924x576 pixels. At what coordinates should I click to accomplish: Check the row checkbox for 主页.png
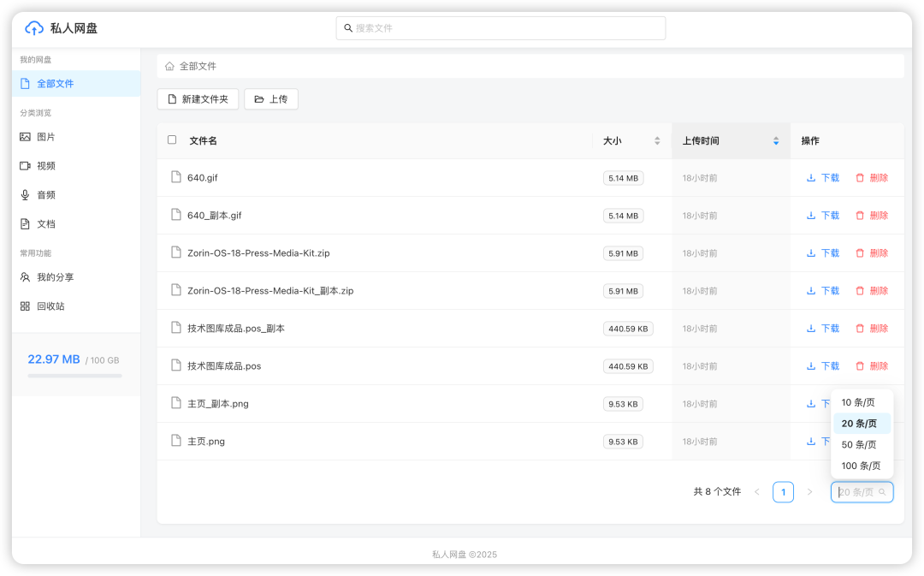click(172, 441)
